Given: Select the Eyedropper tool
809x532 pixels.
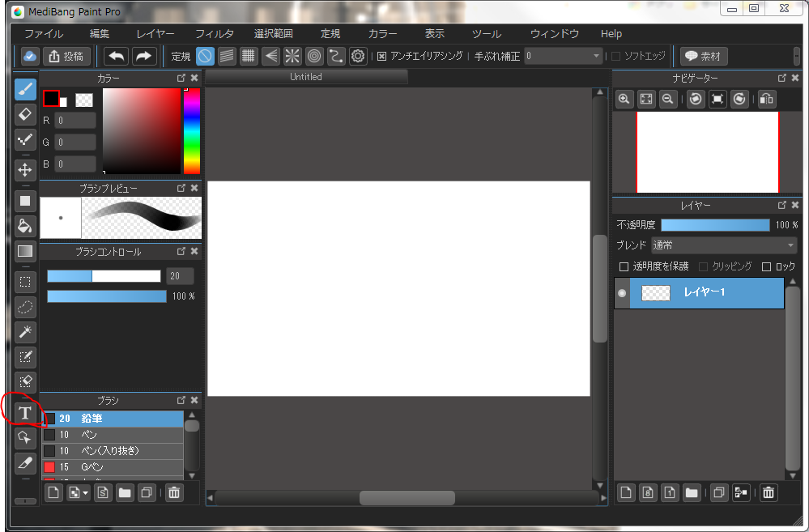Looking at the screenshot, I should (25, 463).
